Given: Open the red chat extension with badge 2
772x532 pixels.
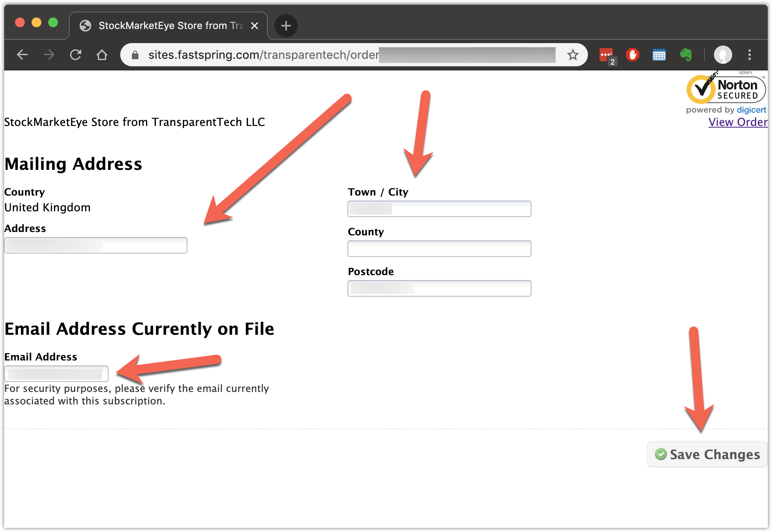Looking at the screenshot, I should coord(607,56).
